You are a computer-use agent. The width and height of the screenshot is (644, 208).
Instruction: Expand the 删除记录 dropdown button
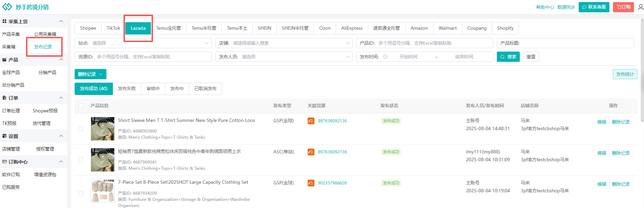point(90,74)
